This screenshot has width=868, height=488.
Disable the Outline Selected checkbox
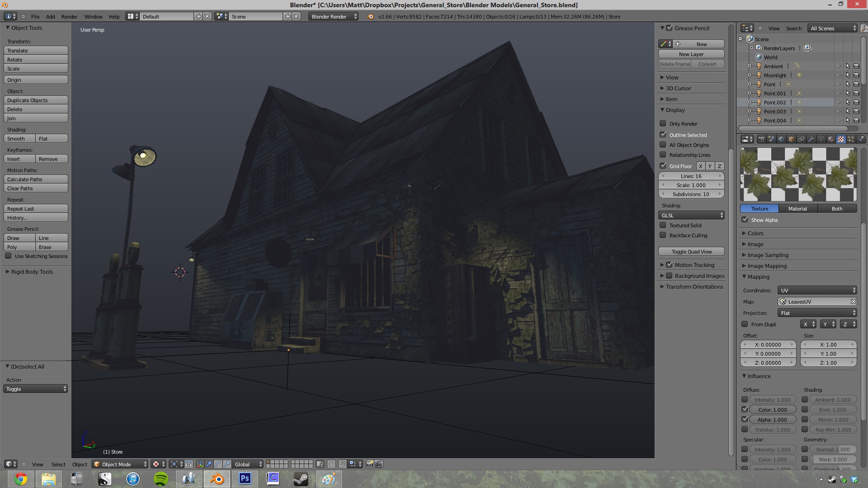coord(663,135)
